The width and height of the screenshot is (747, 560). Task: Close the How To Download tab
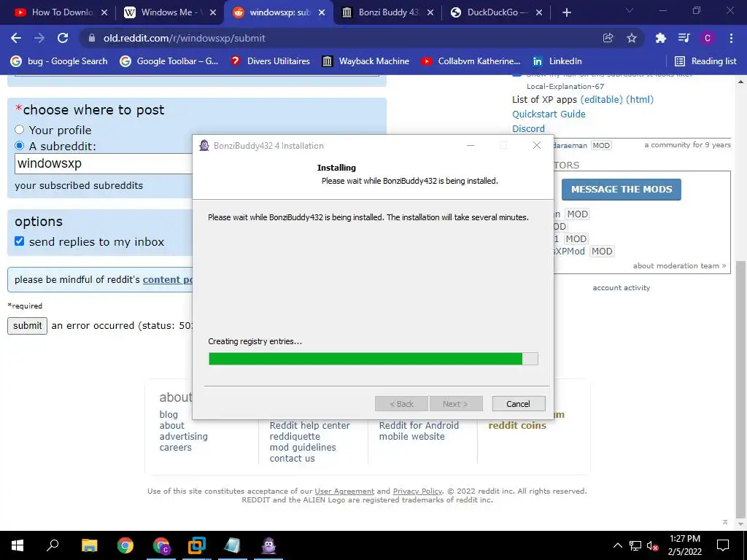104,12
